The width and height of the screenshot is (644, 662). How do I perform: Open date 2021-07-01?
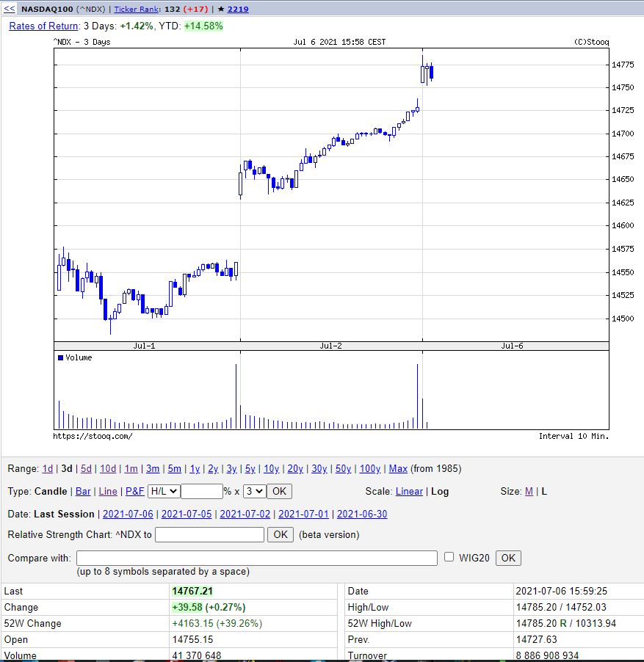point(303,514)
